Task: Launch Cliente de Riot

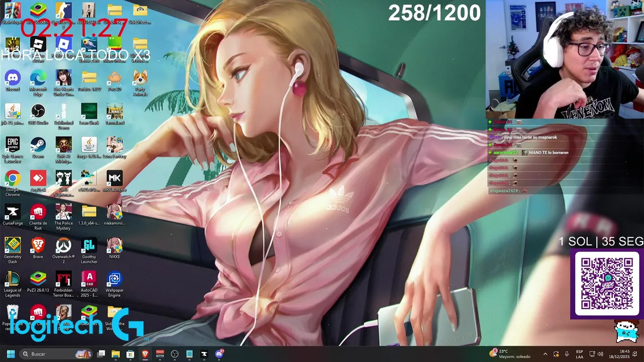Action: pyautogui.click(x=38, y=217)
